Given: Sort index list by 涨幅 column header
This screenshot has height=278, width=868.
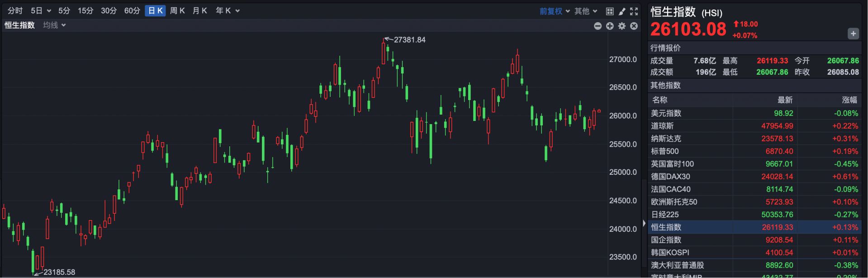Looking at the screenshot, I should pos(849,100).
